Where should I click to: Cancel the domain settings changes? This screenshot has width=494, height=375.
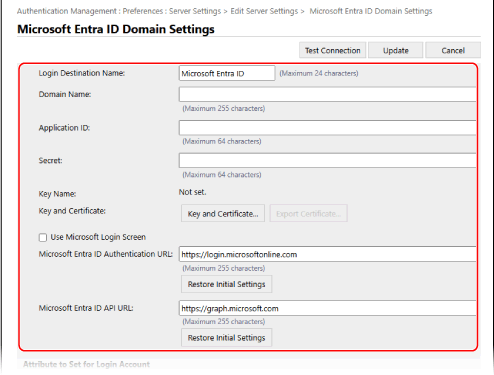coord(453,50)
